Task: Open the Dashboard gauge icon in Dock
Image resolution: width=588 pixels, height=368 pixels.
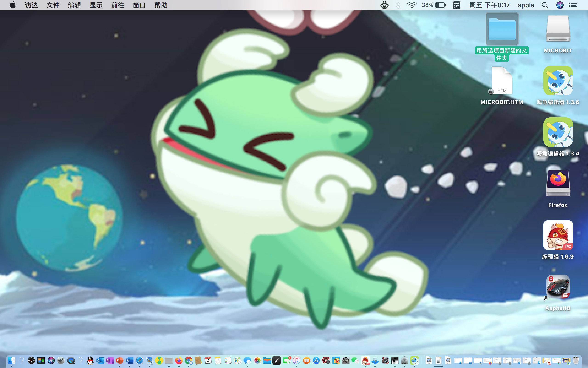Action: click(31, 360)
